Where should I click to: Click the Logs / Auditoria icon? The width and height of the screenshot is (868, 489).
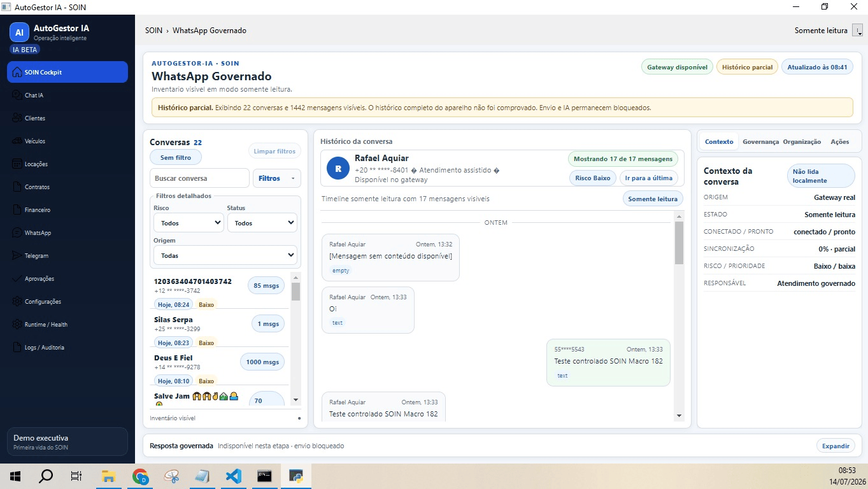pos(18,347)
